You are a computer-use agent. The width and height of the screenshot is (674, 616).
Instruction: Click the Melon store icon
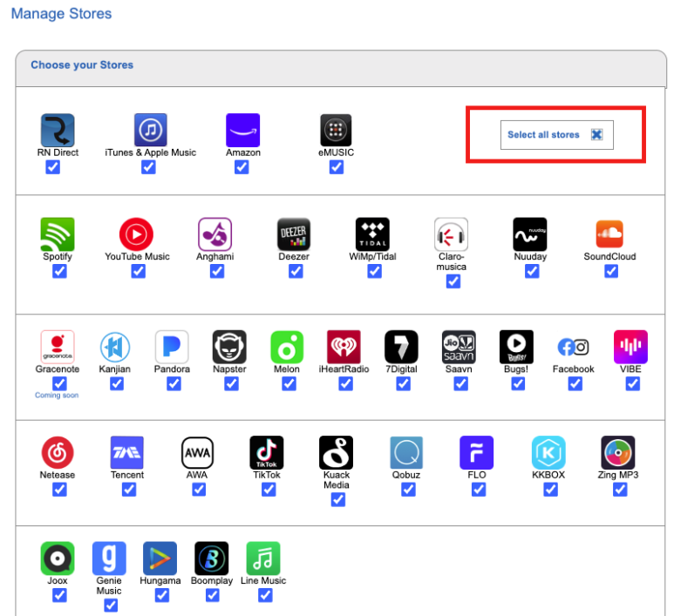coord(287,347)
